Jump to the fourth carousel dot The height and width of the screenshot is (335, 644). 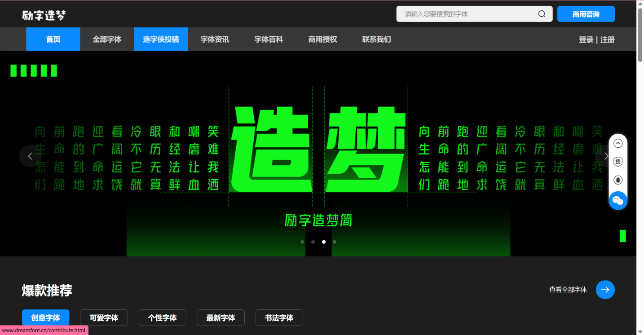(335, 242)
